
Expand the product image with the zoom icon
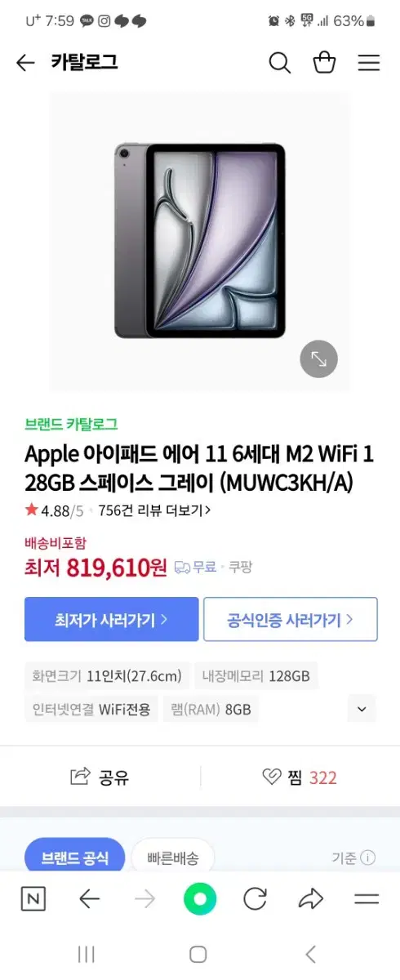tap(318, 359)
